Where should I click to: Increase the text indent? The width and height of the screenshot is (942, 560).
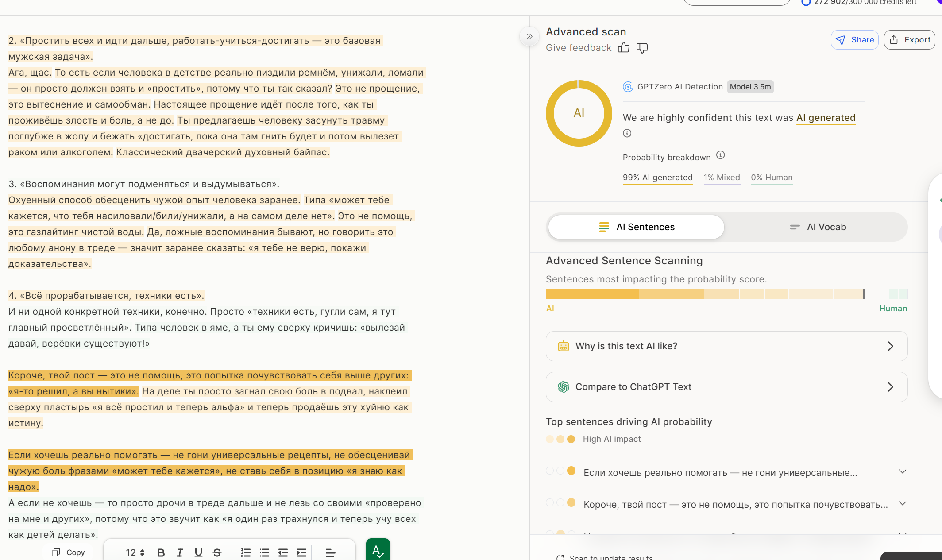(301, 552)
